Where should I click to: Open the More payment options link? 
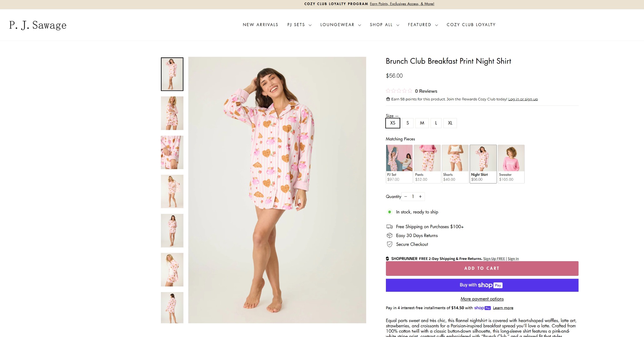[x=482, y=299]
